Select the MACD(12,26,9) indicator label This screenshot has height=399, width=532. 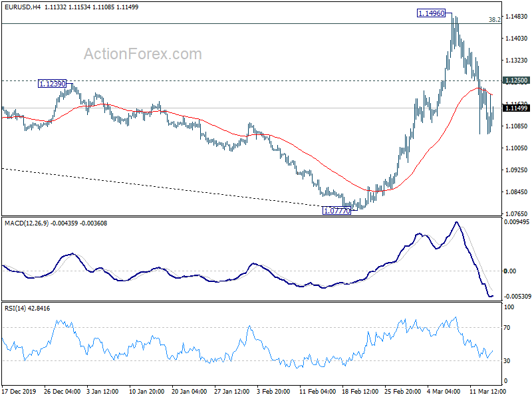pos(30,223)
